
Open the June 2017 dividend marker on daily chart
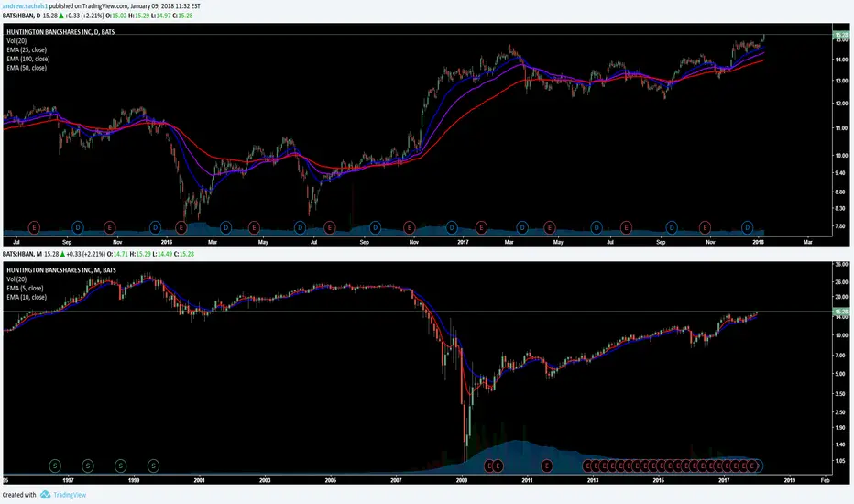(x=597, y=227)
